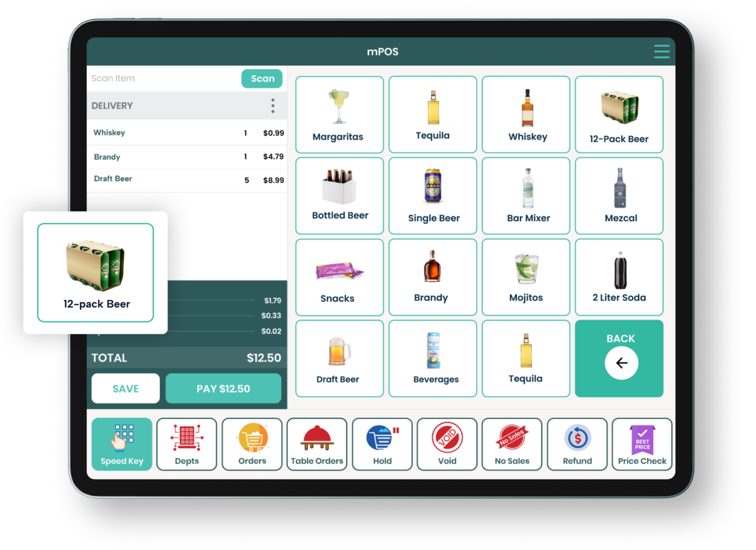Viewport: 756px width, 550px height.
Task: Choose the 2 Liter Soda tile
Action: click(619, 277)
